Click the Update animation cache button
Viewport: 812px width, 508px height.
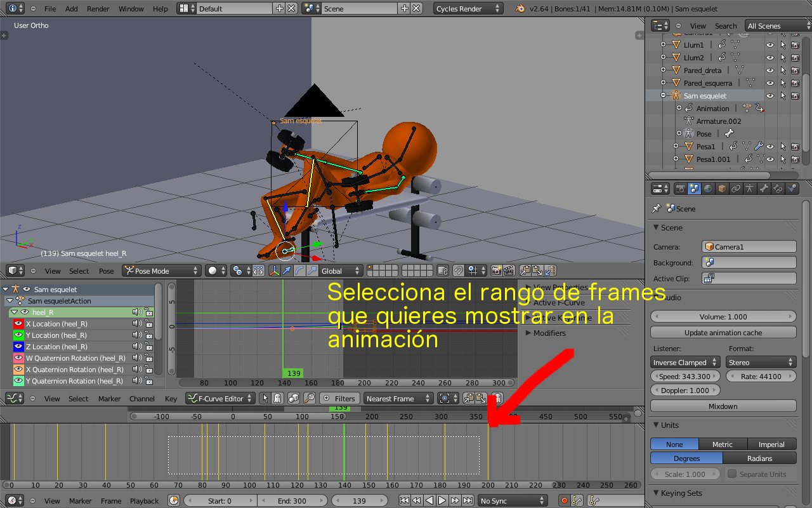(723, 332)
